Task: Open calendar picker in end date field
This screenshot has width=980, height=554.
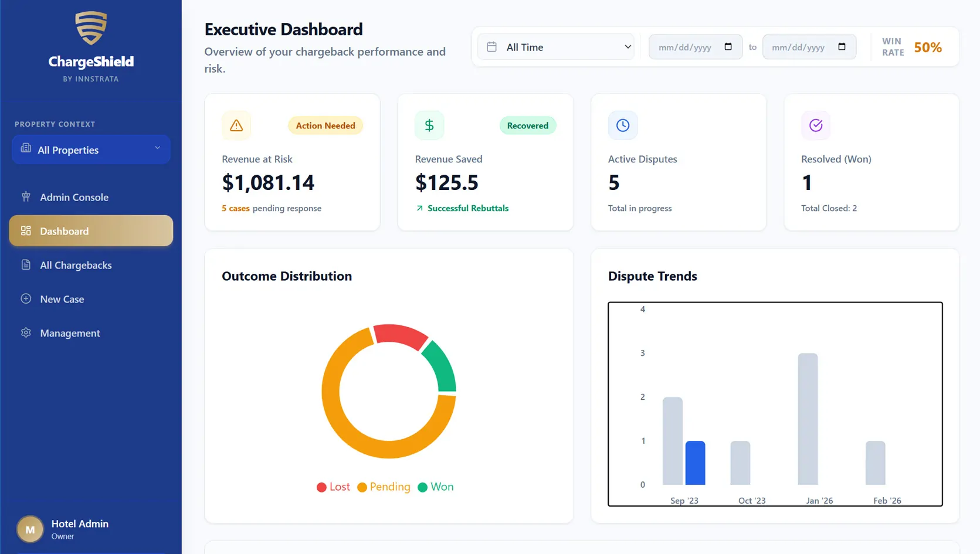Action: click(842, 47)
